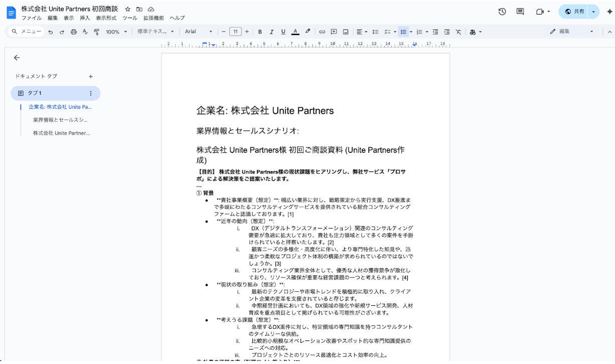
Task: Open the ファイル menu
Action: [x=32, y=18]
